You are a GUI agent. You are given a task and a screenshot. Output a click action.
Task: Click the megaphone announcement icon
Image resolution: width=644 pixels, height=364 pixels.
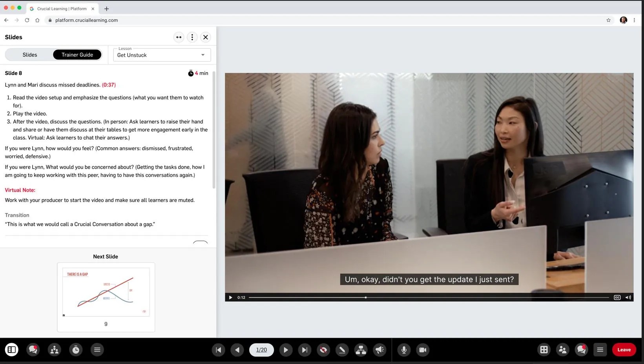[x=380, y=349]
